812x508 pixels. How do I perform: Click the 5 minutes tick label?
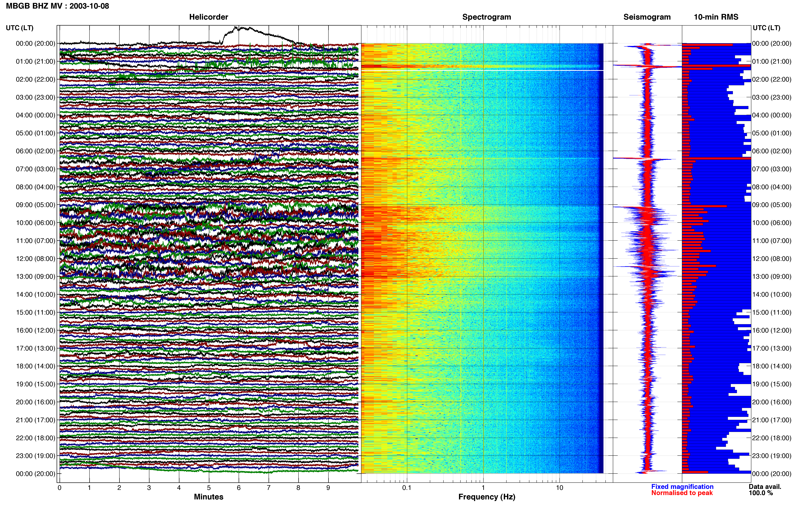point(209,488)
